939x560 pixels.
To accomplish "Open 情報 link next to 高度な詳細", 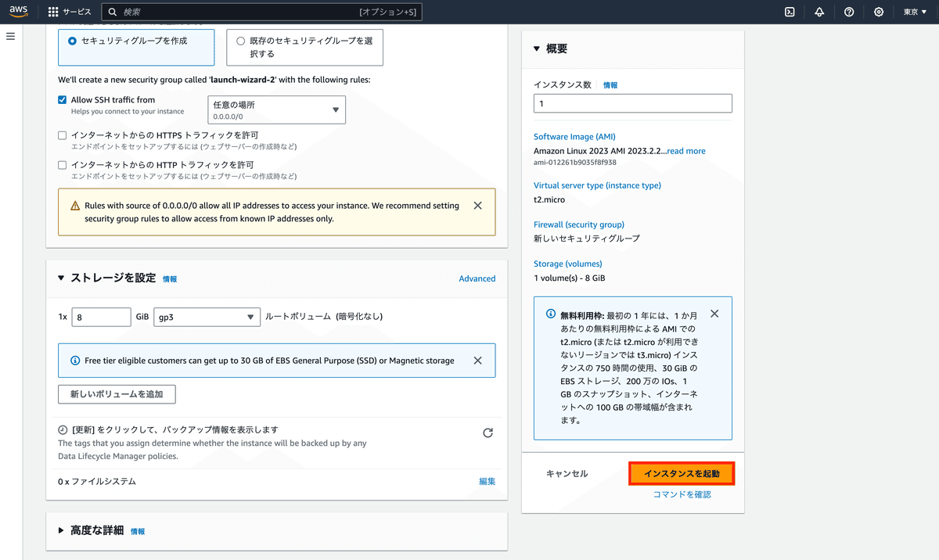I will tap(137, 531).
